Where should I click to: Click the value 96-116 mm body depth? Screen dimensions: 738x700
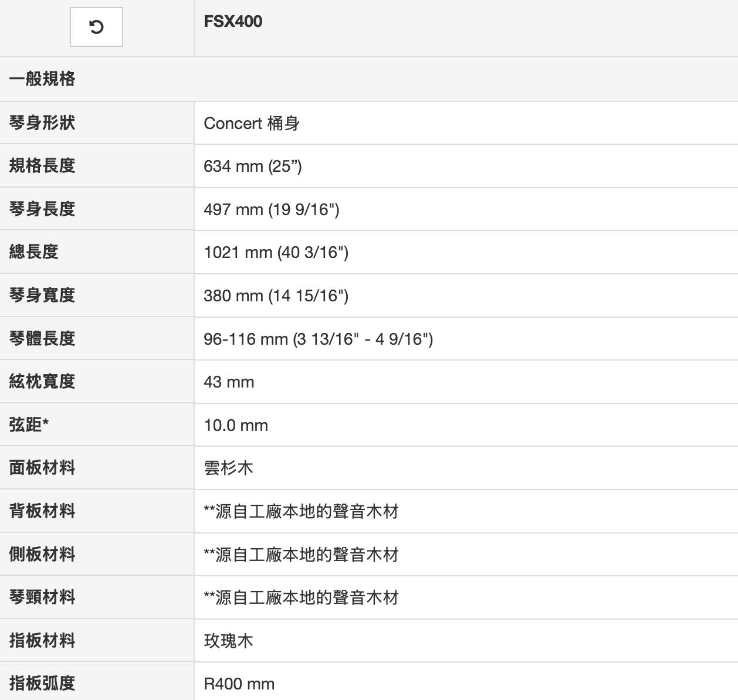coord(319,339)
